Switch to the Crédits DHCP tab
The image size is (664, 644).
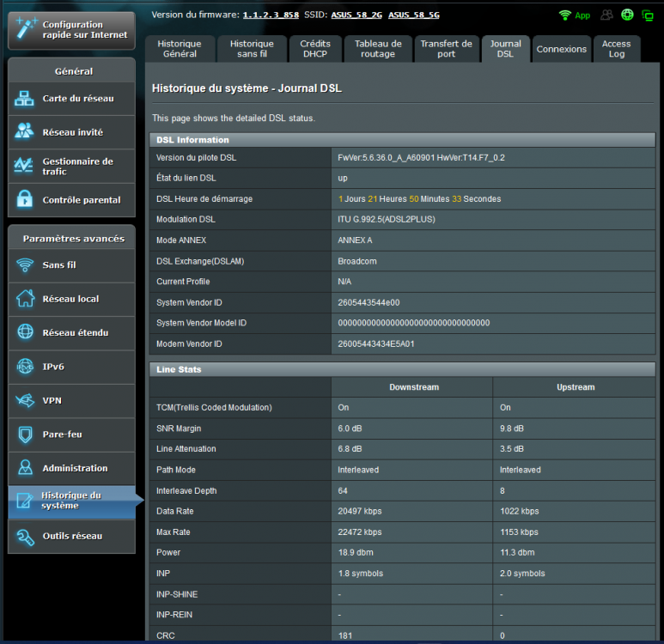pos(315,49)
